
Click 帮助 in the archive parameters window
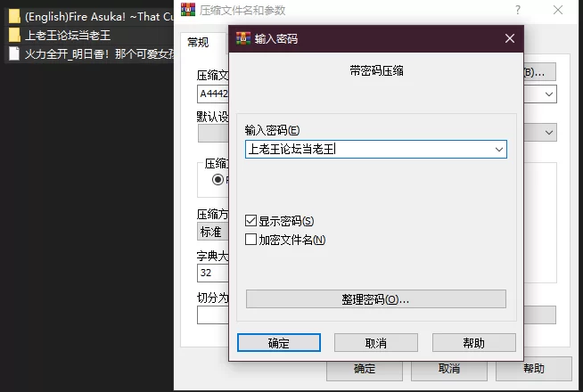534,369
